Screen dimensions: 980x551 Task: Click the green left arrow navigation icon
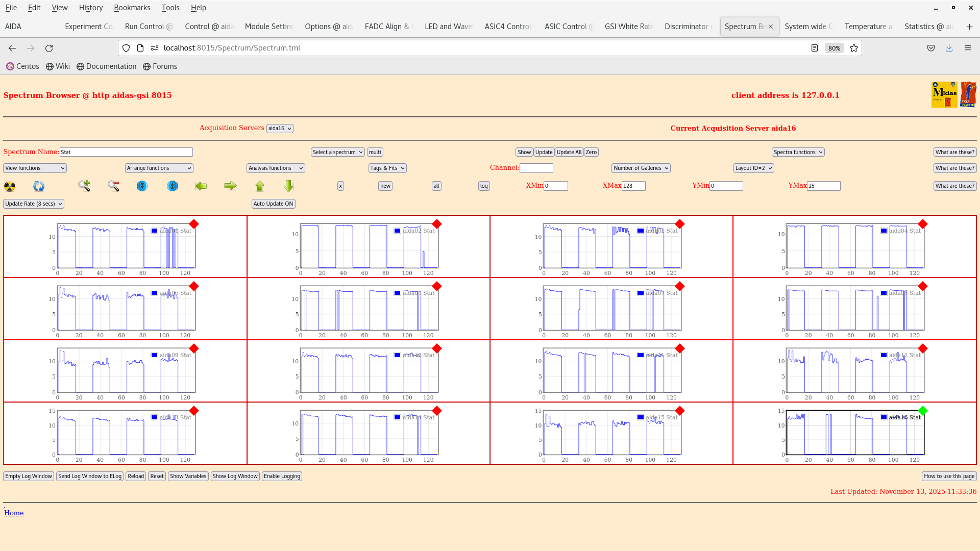click(201, 186)
